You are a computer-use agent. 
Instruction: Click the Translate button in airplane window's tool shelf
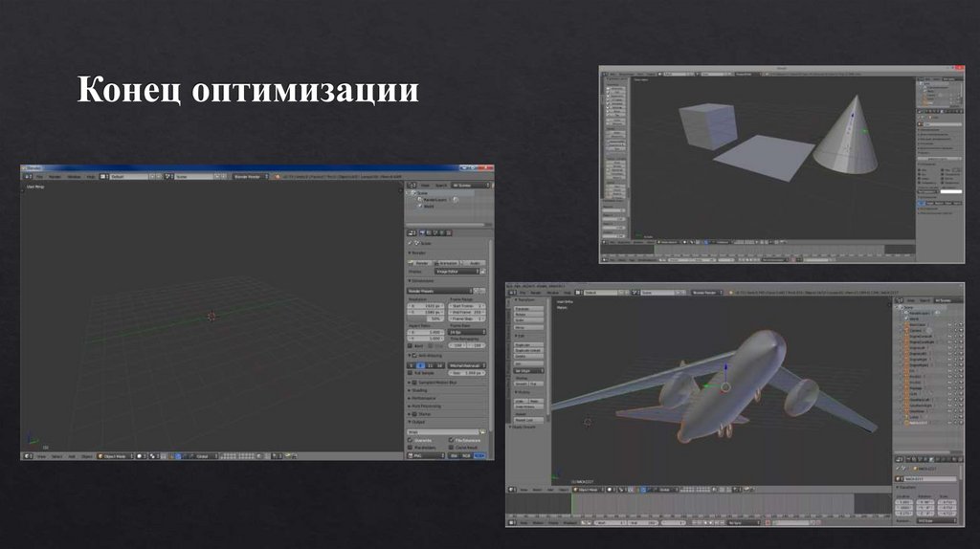[528, 309]
